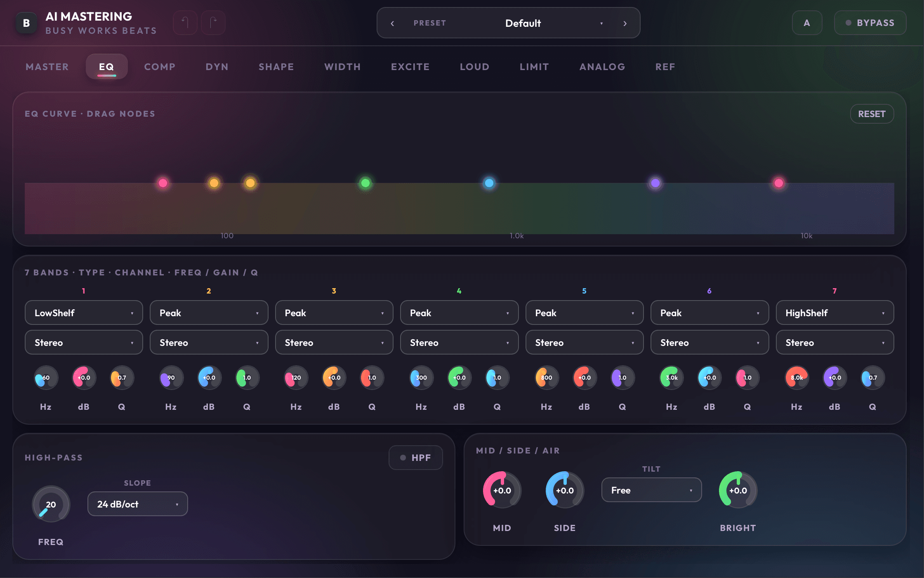The height and width of the screenshot is (578, 924).
Task: Switch to the DYN tab
Action: 217,67
